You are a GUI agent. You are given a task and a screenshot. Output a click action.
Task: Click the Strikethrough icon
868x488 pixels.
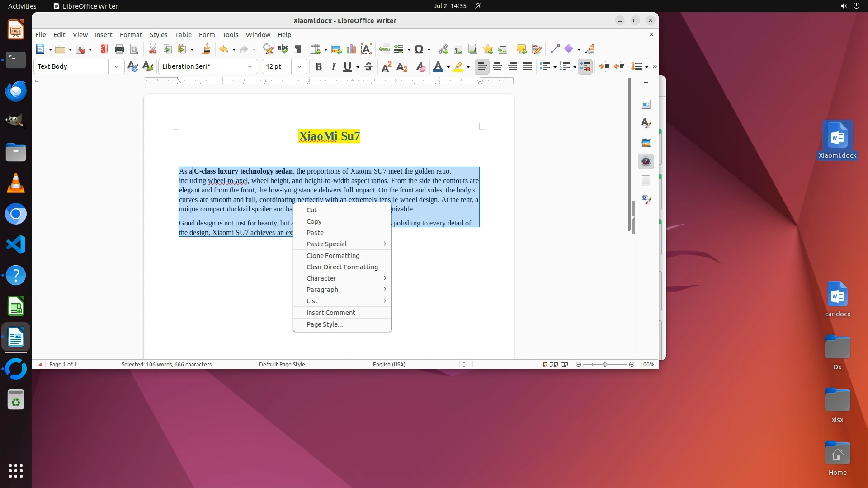[368, 66]
